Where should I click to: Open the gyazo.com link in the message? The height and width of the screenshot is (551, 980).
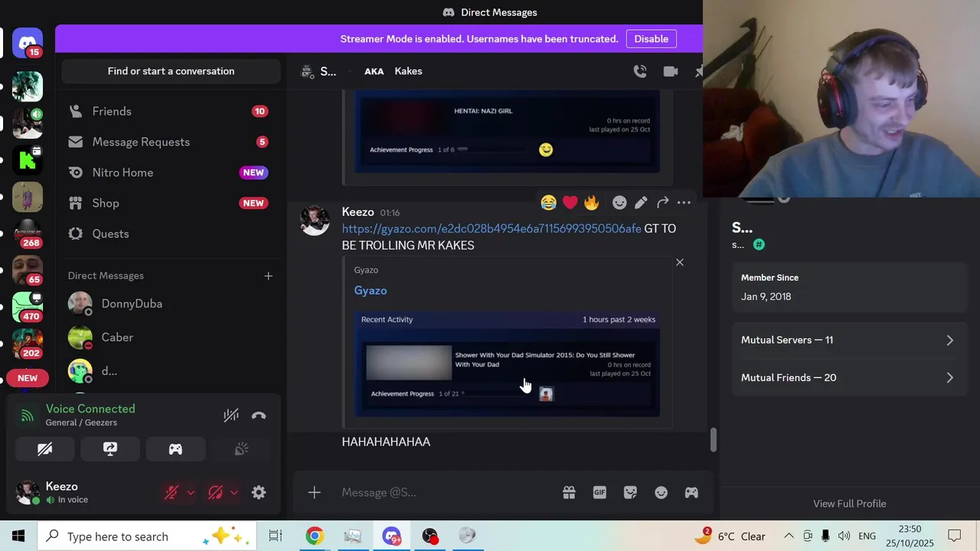tap(492, 229)
